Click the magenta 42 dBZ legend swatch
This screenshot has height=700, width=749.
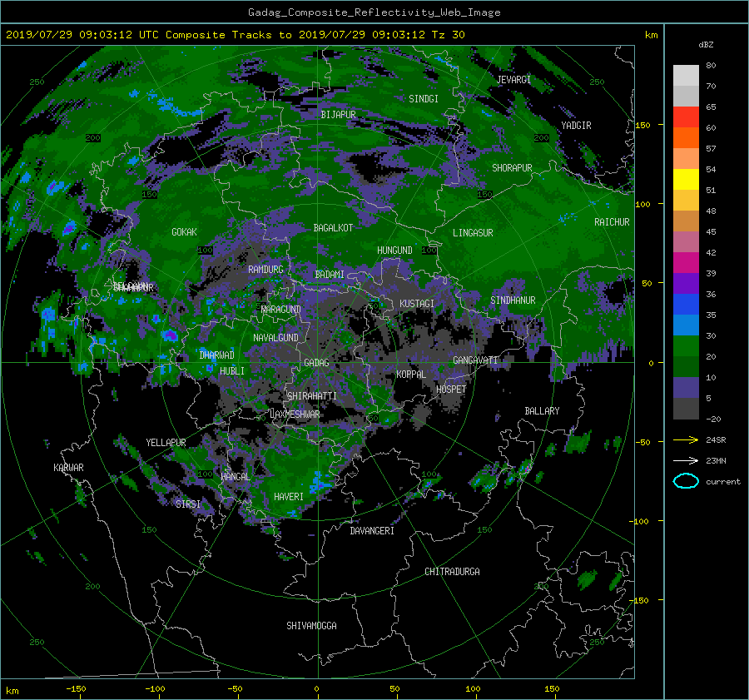pos(686,262)
